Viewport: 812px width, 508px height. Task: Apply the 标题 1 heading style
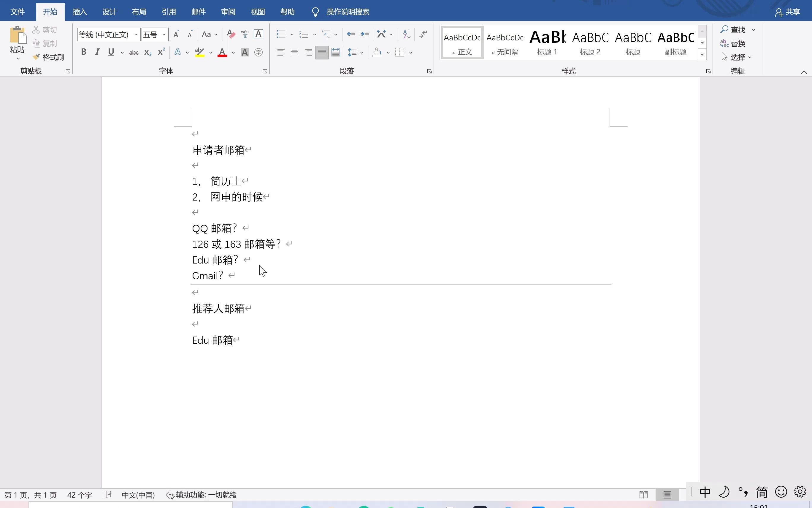[547, 43]
